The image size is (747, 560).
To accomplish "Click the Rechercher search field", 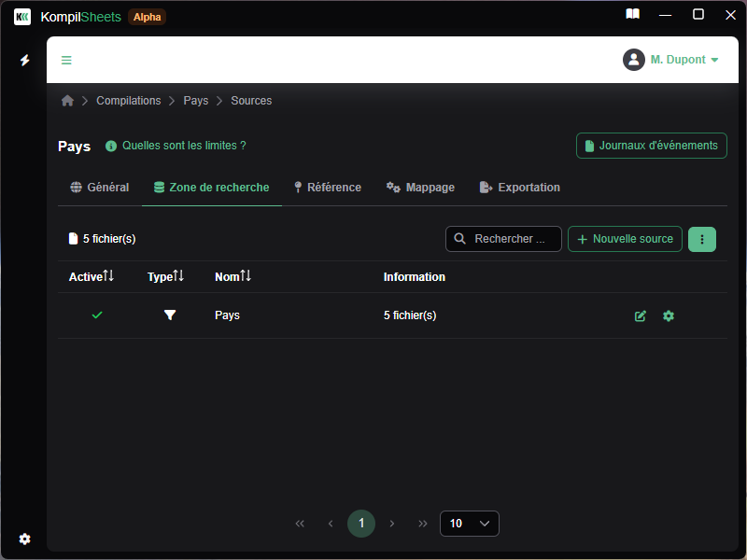I will tap(504, 239).
